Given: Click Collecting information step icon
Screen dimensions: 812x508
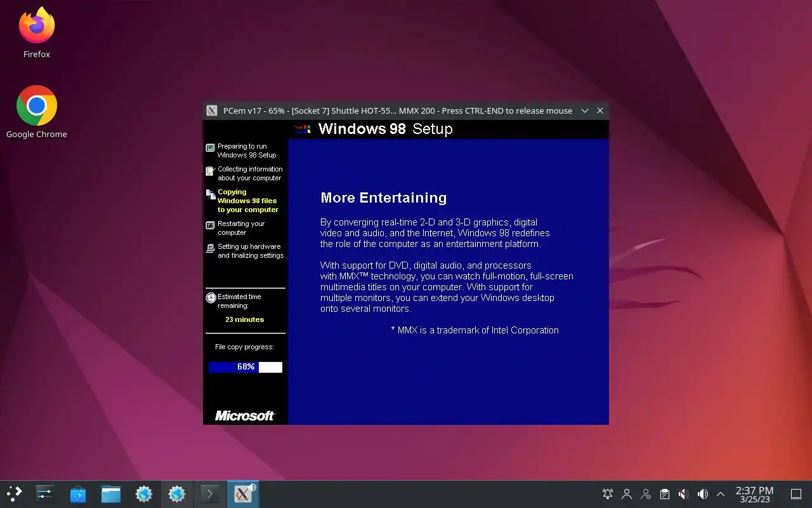Looking at the screenshot, I should pos(210,171).
